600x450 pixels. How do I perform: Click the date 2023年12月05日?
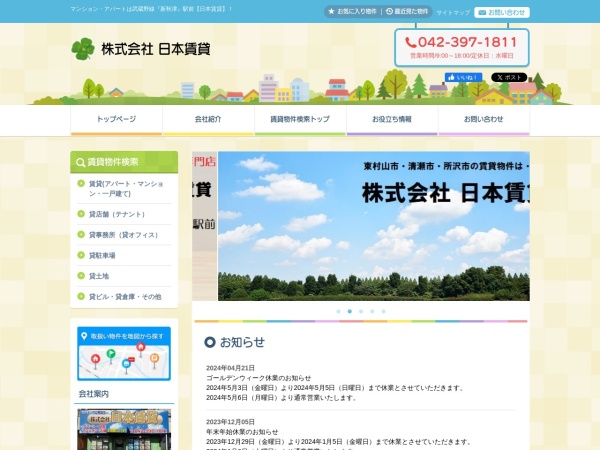[230, 422]
